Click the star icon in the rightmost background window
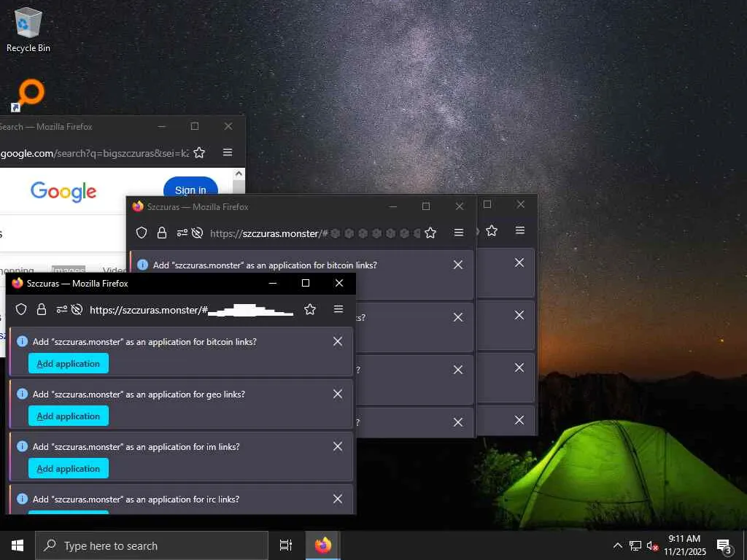The height and width of the screenshot is (560, 747). pos(492,230)
